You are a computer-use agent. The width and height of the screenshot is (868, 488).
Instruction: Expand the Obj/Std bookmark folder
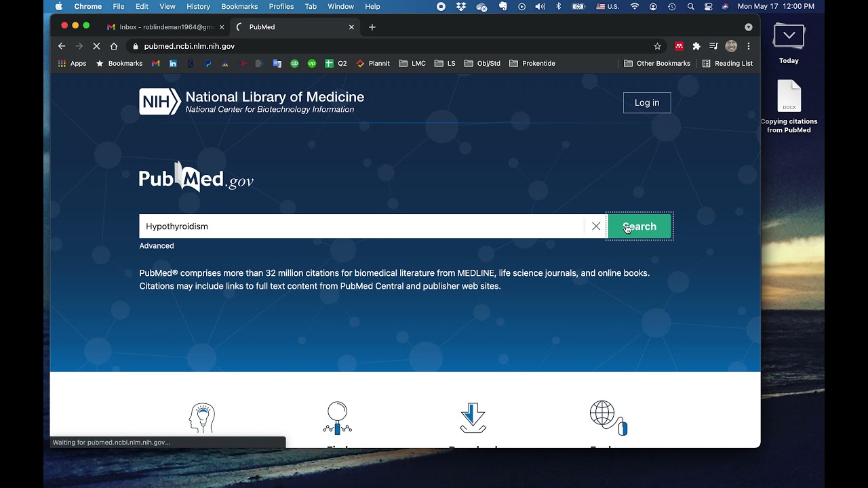482,64
